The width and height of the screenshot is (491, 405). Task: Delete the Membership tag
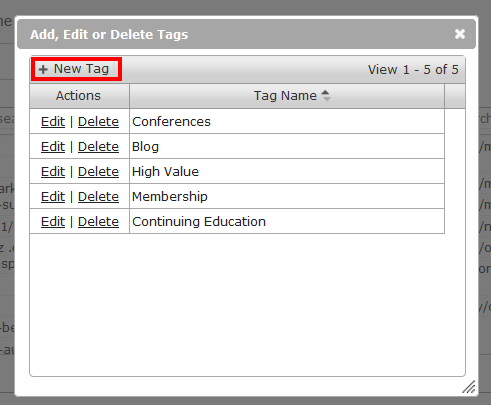98,197
